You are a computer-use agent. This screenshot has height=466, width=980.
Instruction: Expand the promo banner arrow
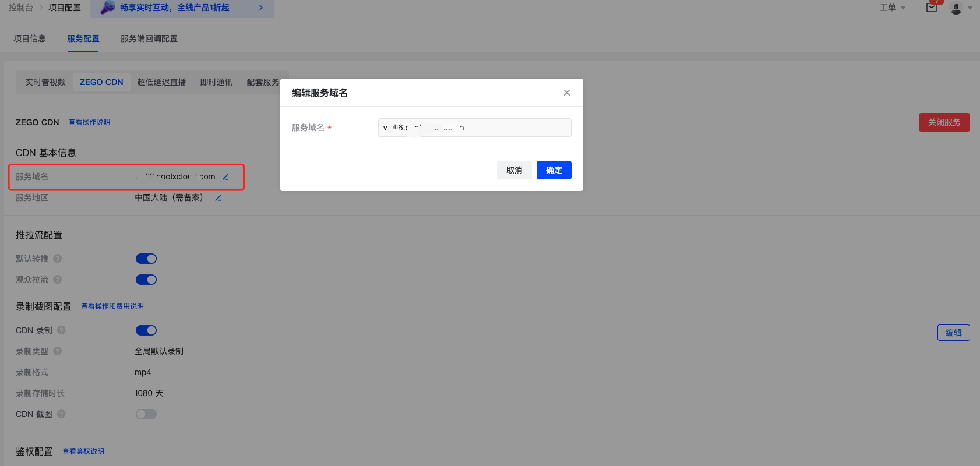coord(261,8)
